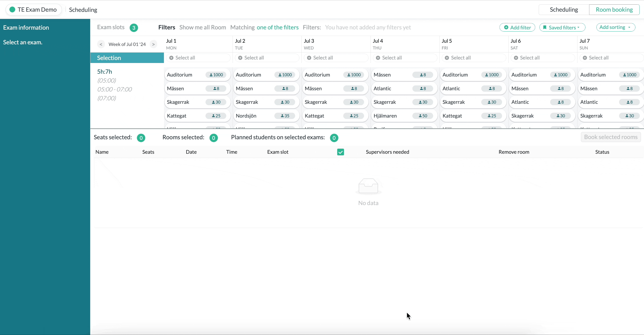Screen dimensions: 644x335
Task: Click the Seats column header
Action: [148, 152]
